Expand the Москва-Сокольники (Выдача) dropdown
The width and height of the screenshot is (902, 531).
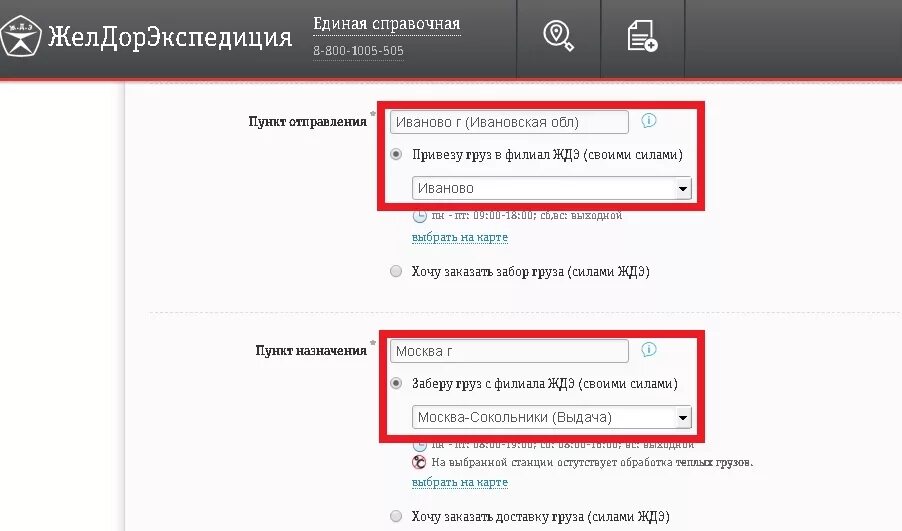click(x=552, y=417)
